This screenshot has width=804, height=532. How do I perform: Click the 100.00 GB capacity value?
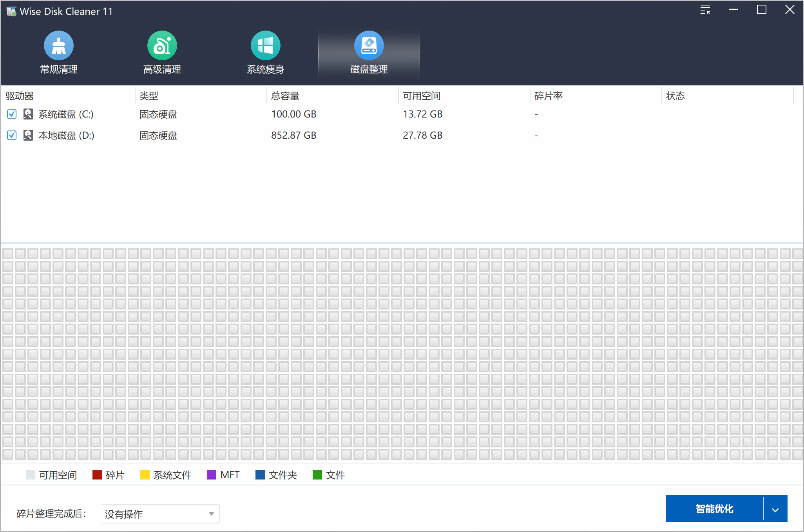coord(294,114)
